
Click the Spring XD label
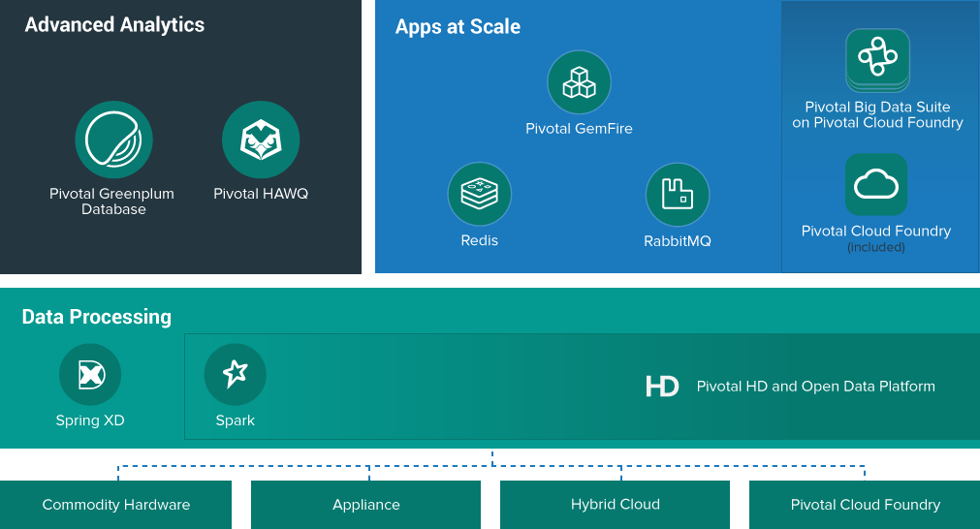(x=90, y=420)
